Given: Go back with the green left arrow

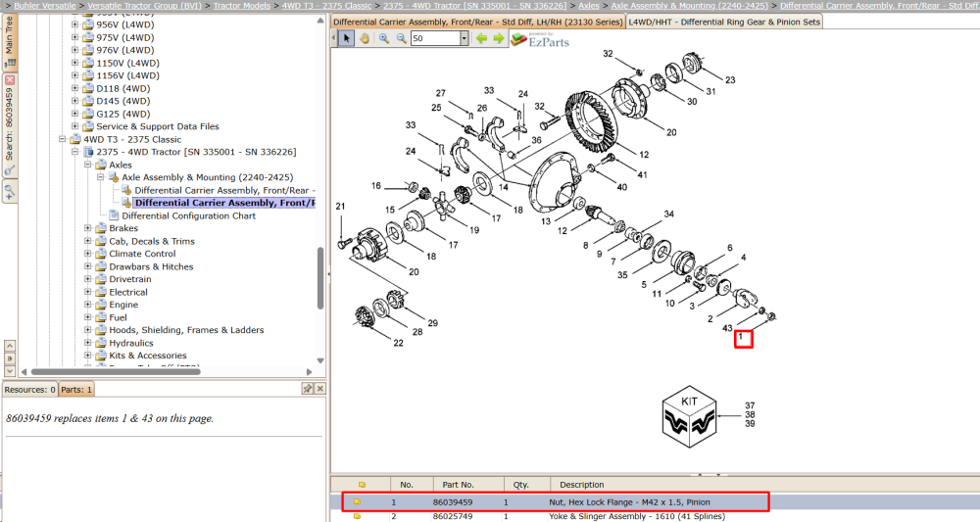Looking at the screenshot, I should 481,39.
